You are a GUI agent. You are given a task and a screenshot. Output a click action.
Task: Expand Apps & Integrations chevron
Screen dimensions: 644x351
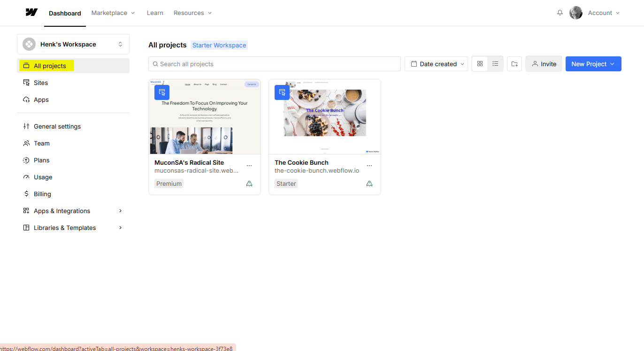pyautogui.click(x=120, y=211)
